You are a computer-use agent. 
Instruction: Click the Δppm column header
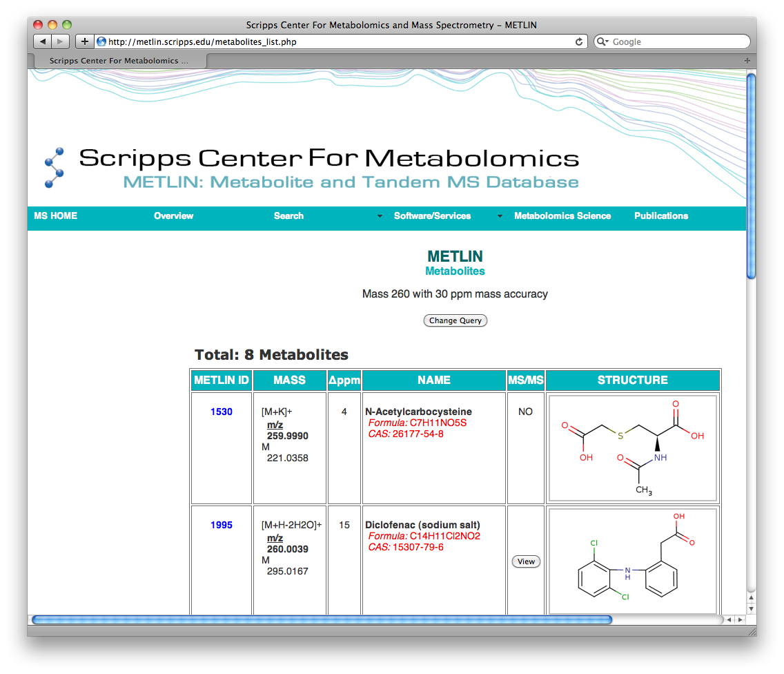344,381
